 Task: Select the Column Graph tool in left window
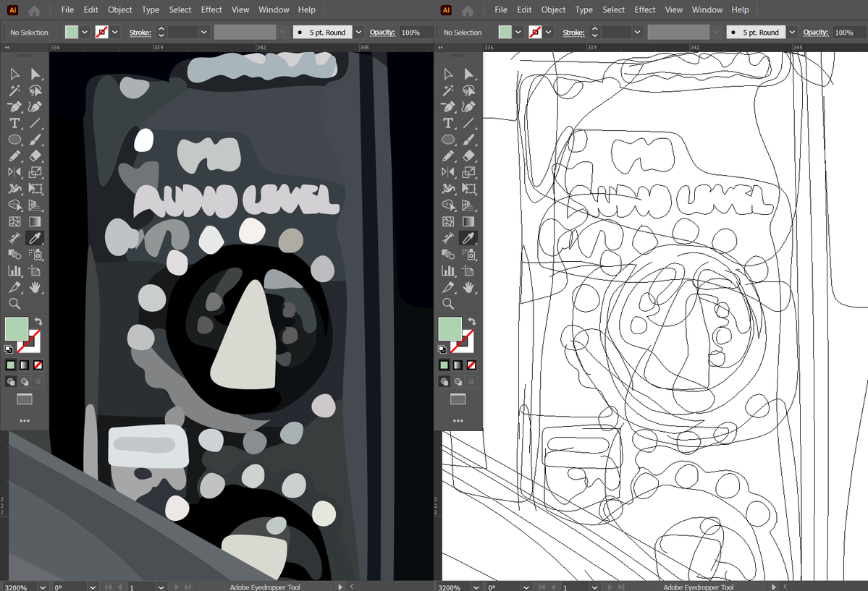point(15,271)
